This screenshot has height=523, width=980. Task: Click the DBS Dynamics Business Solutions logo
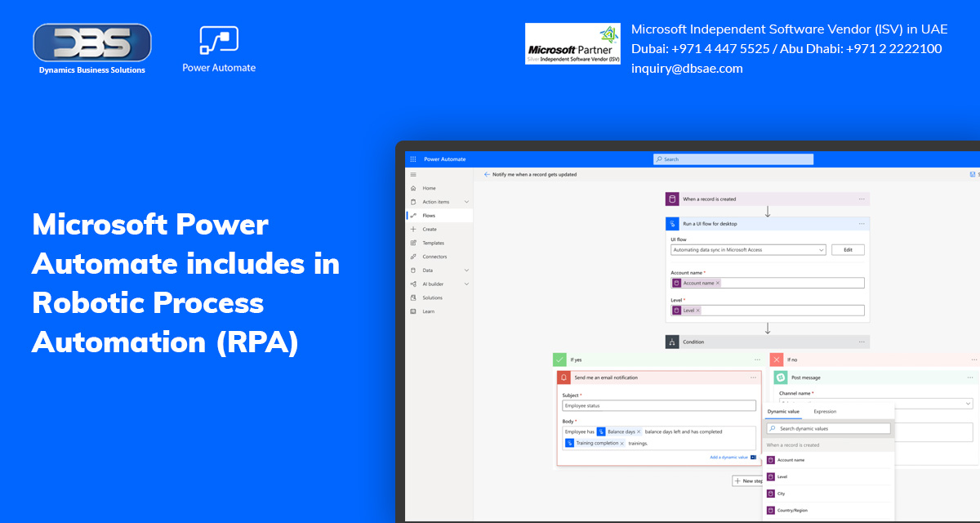[92, 50]
